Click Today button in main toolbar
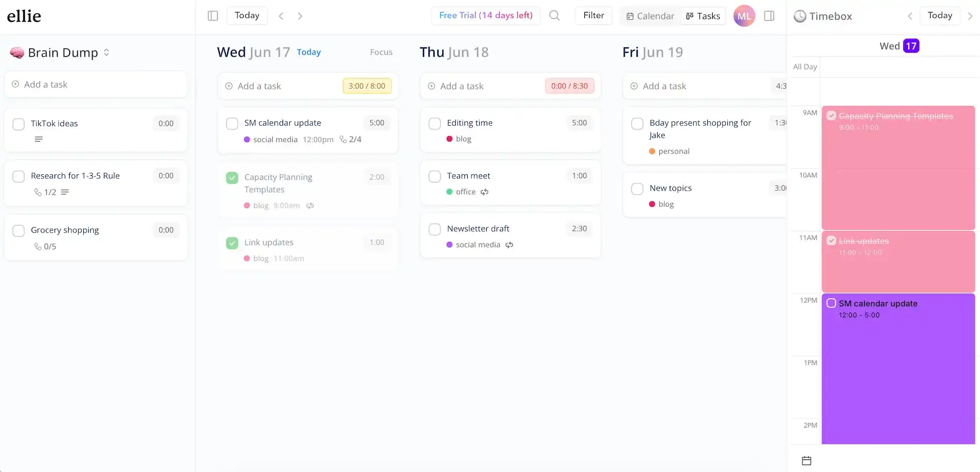 pos(247,15)
